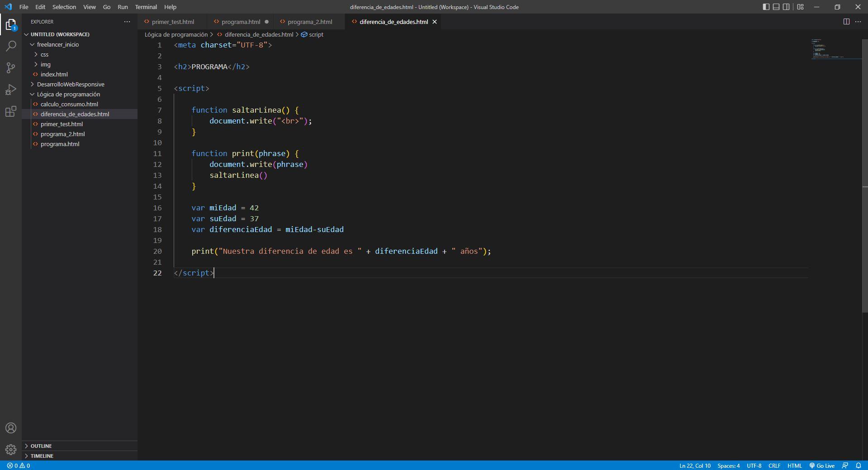Screen dimensions: 868x470
Task: Close the diferencia_de_edades.html tab
Action: click(x=435, y=22)
